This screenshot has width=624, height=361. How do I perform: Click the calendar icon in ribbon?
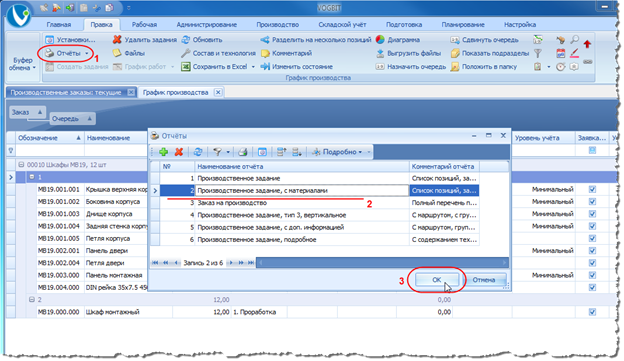coord(561,53)
